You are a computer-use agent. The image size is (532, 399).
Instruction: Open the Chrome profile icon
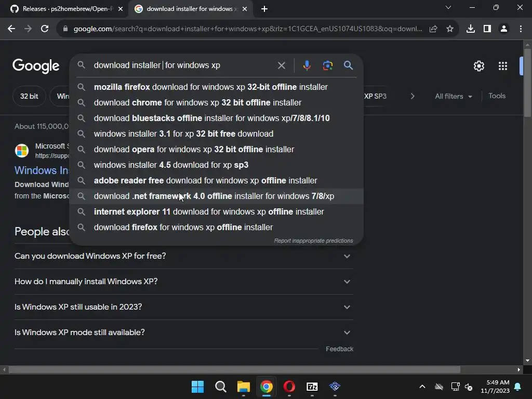(x=504, y=29)
